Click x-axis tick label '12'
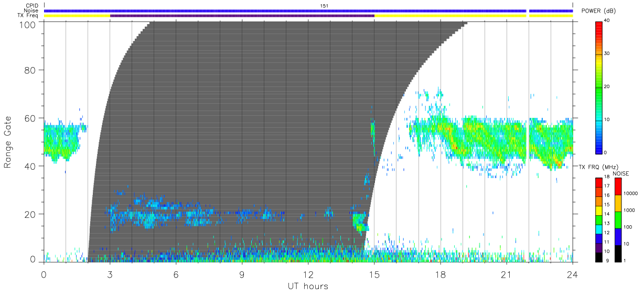Screen dimensions: 644x297 pyautogui.click(x=308, y=274)
